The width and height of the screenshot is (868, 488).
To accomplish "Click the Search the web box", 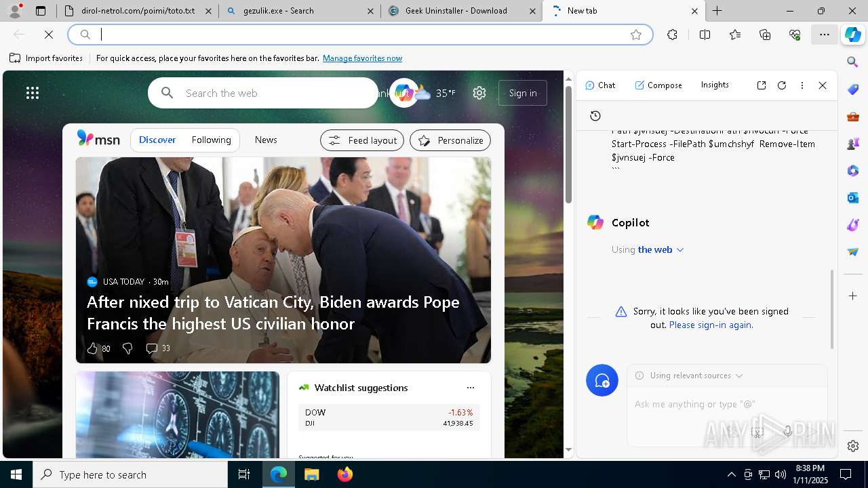I will [x=263, y=93].
